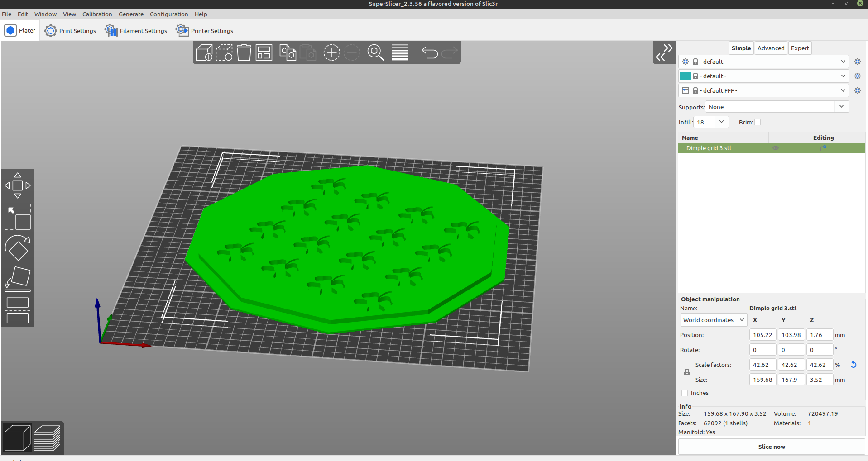Select the Rotate tool
868x461 pixels.
click(18, 248)
